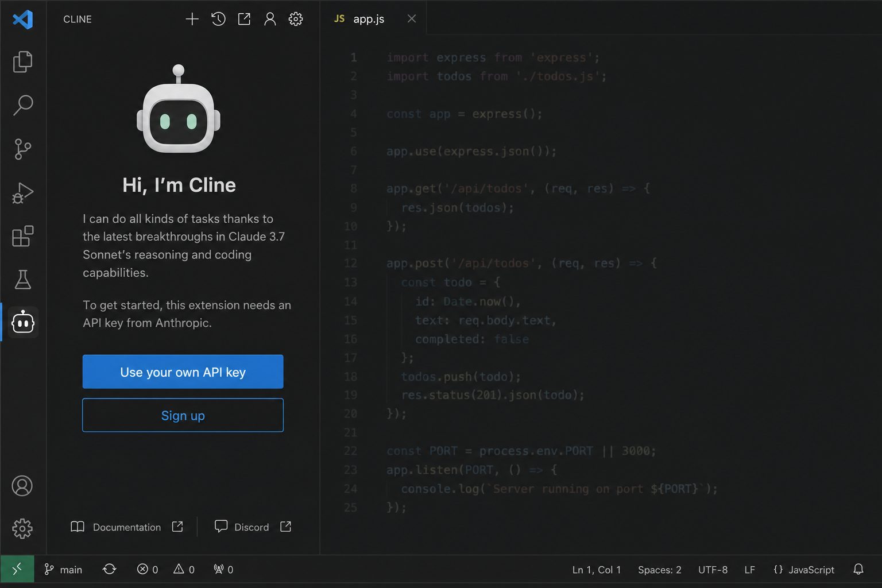Click line number 25 in gutter
This screenshot has width=882, height=588.
pyautogui.click(x=351, y=508)
